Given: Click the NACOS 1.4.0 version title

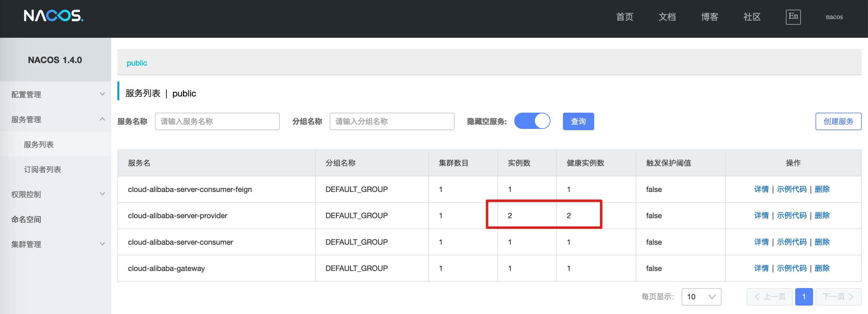Looking at the screenshot, I should [x=55, y=60].
